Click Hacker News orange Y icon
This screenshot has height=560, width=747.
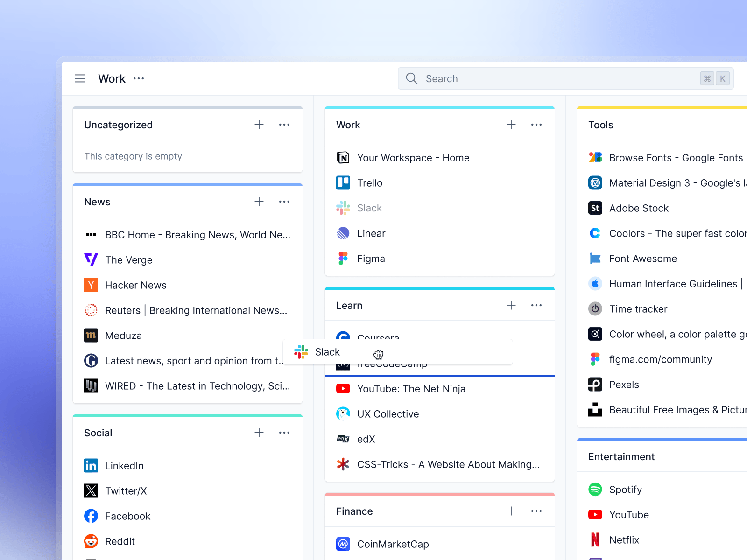click(91, 285)
